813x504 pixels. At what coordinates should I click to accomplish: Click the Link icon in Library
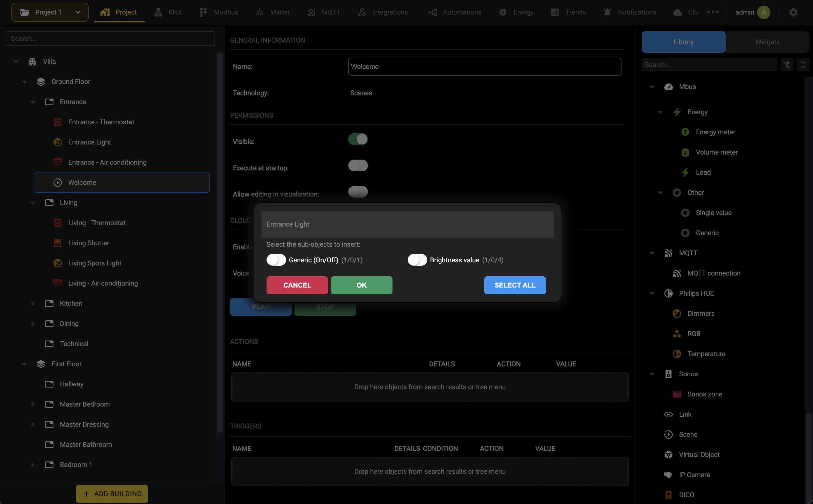668,414
